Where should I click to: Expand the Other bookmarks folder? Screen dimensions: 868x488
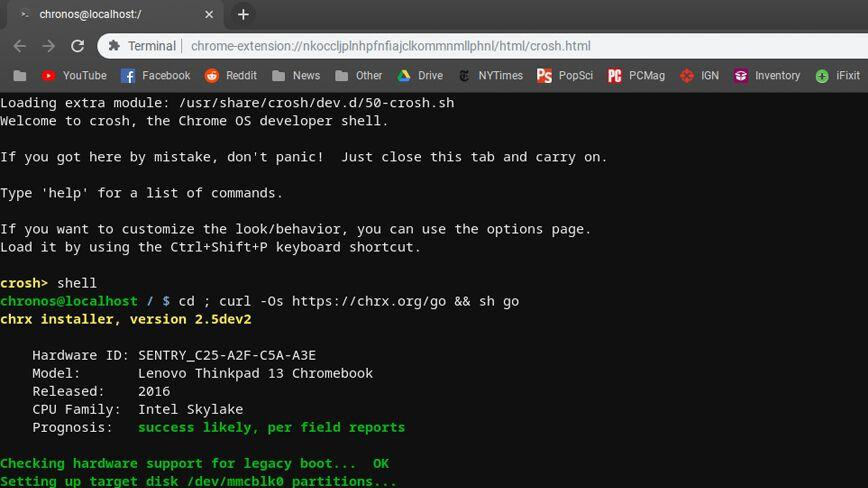tap(359, 76)
